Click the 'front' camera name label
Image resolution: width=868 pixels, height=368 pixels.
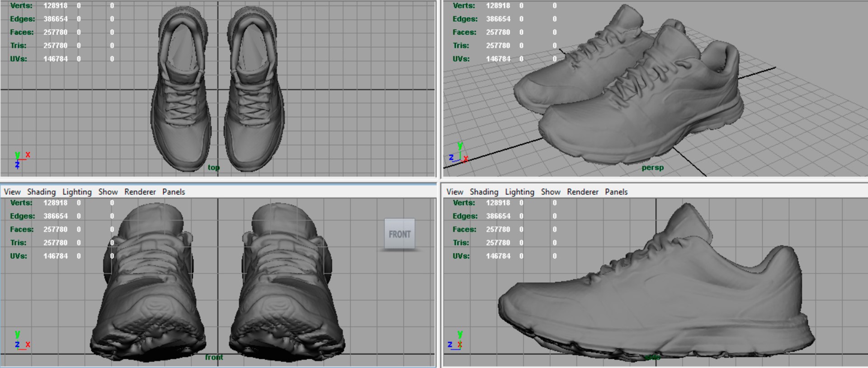214,357
